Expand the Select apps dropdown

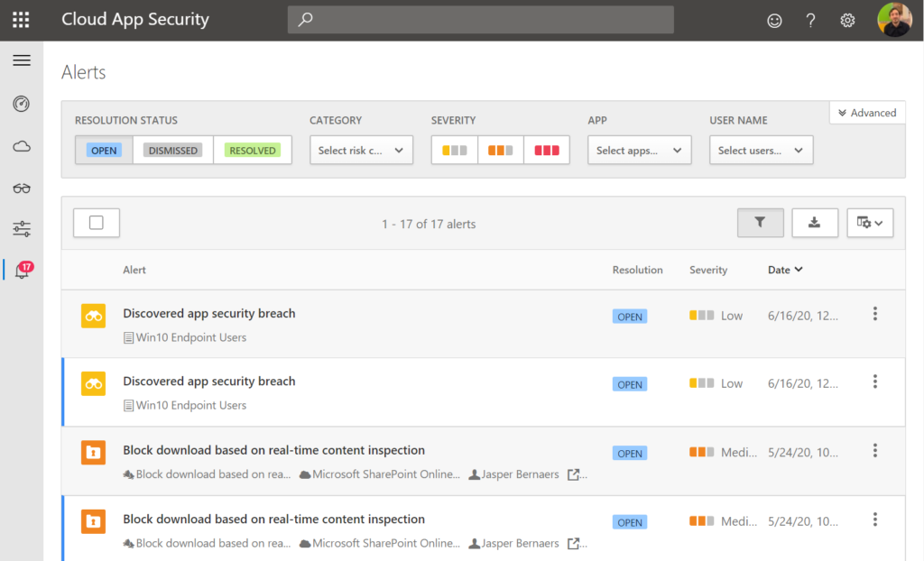click(x=640, y=151)
